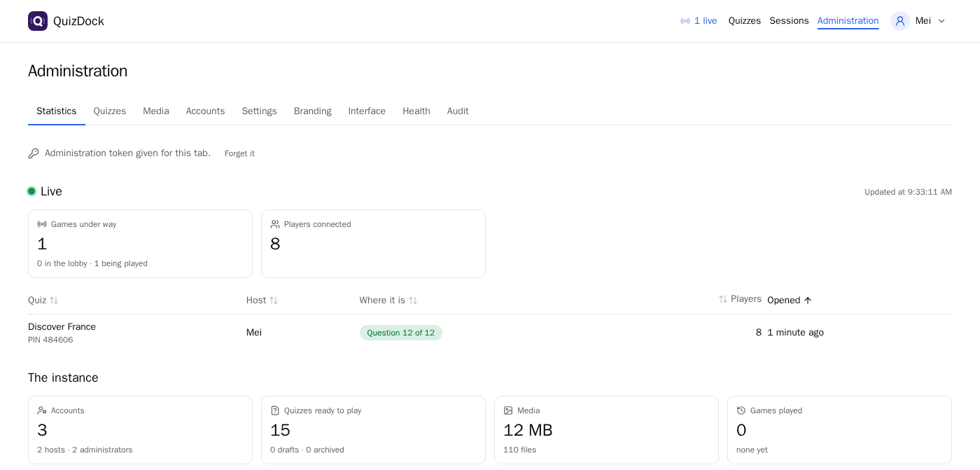Image resolution: width=980 pixels, height=470 pixels.
Task: Click the Games under way broadcast icon
Action: (42, 224)
